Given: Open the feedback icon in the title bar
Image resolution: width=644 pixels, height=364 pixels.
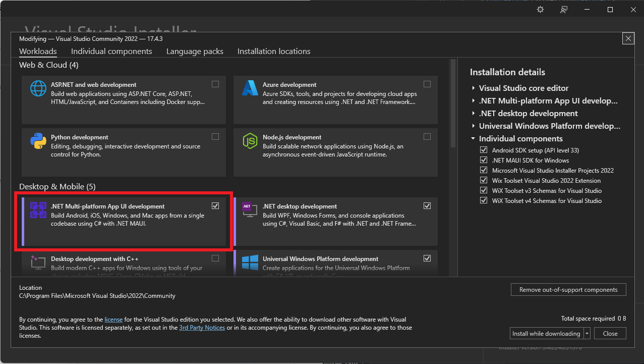Looking at the screenshot, I should tap(564, 10).
